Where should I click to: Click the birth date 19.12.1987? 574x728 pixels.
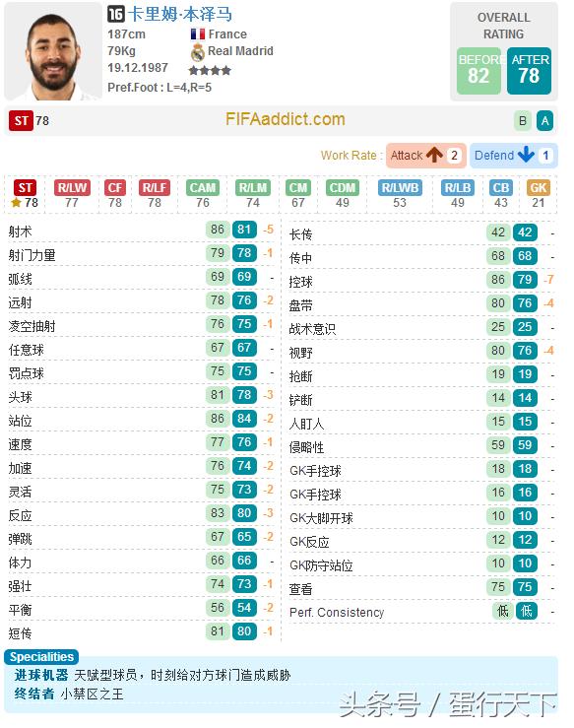(x=138, y=68)
